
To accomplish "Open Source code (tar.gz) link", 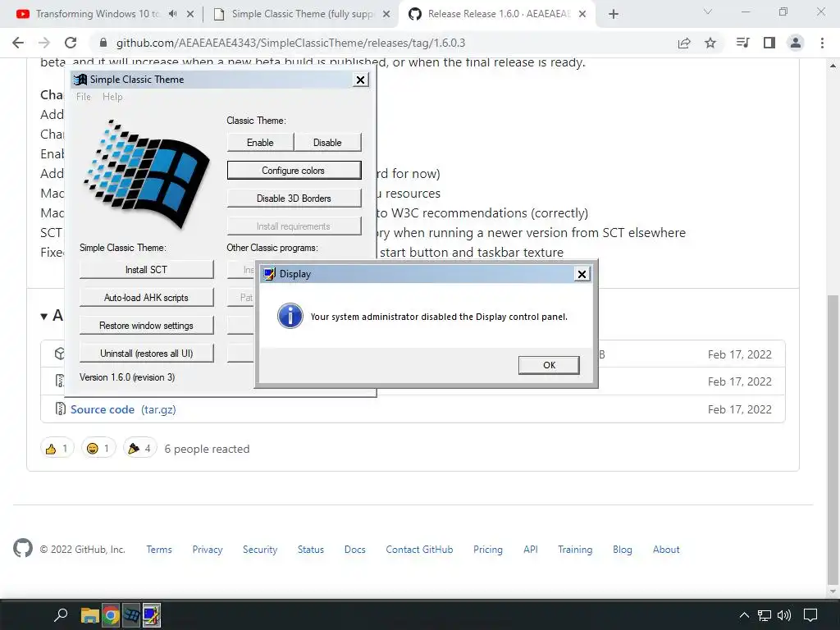I will [x=123, y=409].
